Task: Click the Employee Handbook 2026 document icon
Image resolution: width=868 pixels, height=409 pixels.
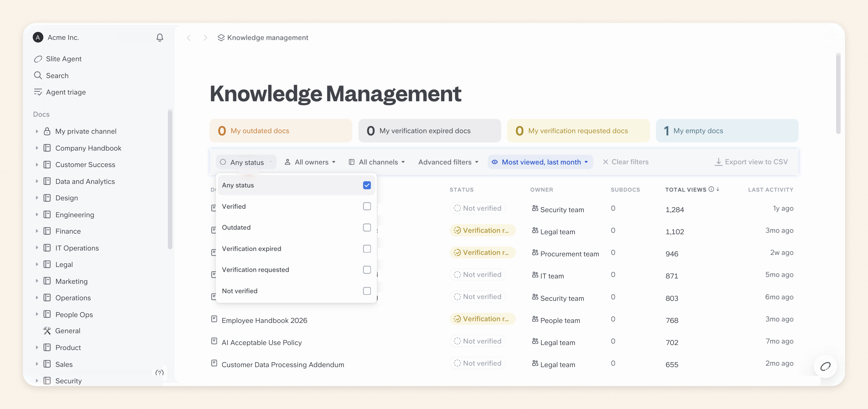Action: [214, 319]
